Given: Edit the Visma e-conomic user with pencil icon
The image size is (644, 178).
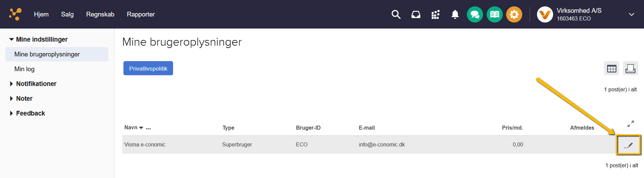Looking at the screenshot, I should coord(628,145).
